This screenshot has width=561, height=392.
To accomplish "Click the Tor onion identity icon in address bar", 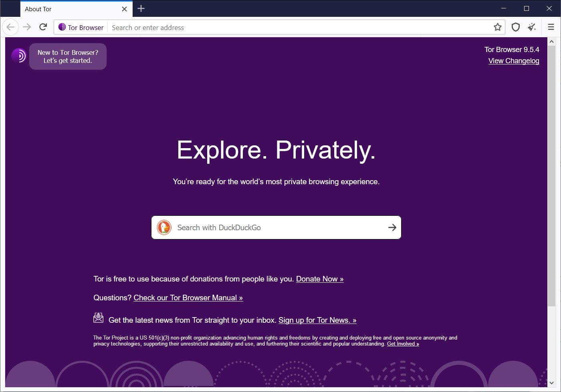I will click(x=62, y=27).
